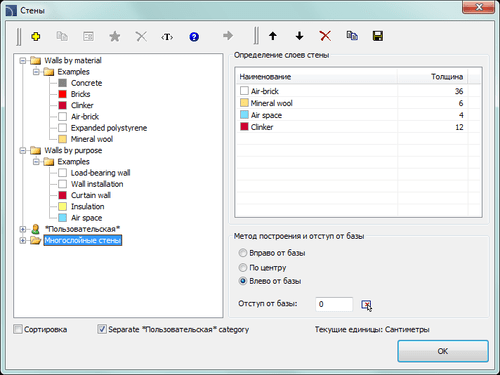Click the <T> rename text icon
This screenshot has height=375, width=500.
click(x=167, y=37)
